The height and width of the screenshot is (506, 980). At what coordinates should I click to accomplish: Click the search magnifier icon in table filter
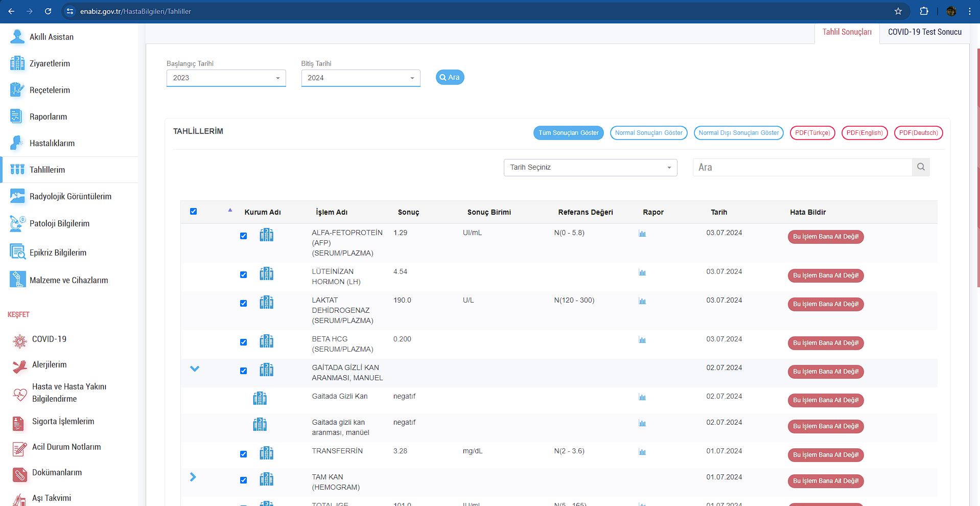tap(921, 167)
